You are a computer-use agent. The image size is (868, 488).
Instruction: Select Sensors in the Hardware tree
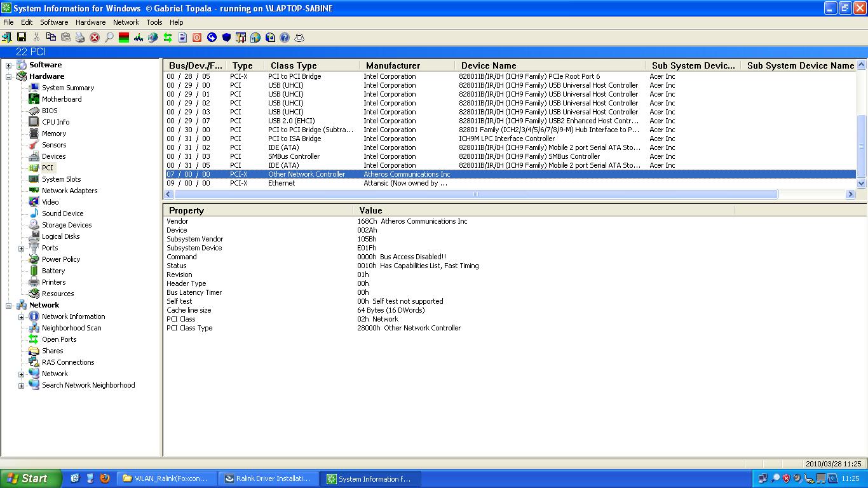click(x=54, y=145)
